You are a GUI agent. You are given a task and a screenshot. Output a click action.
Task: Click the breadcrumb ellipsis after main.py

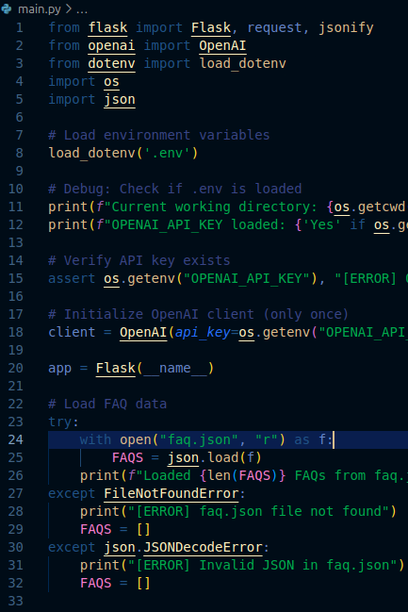[x=82, y=9]
